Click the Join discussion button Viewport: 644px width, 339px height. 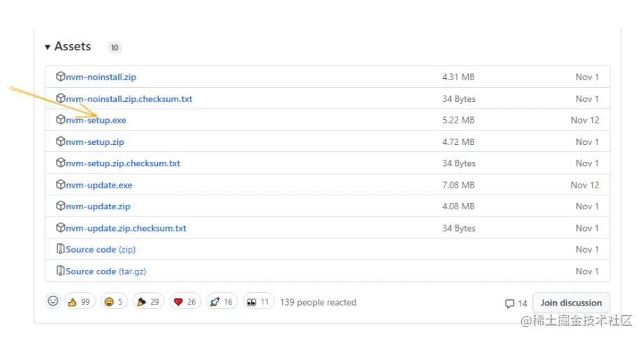[x=571, y=303]
